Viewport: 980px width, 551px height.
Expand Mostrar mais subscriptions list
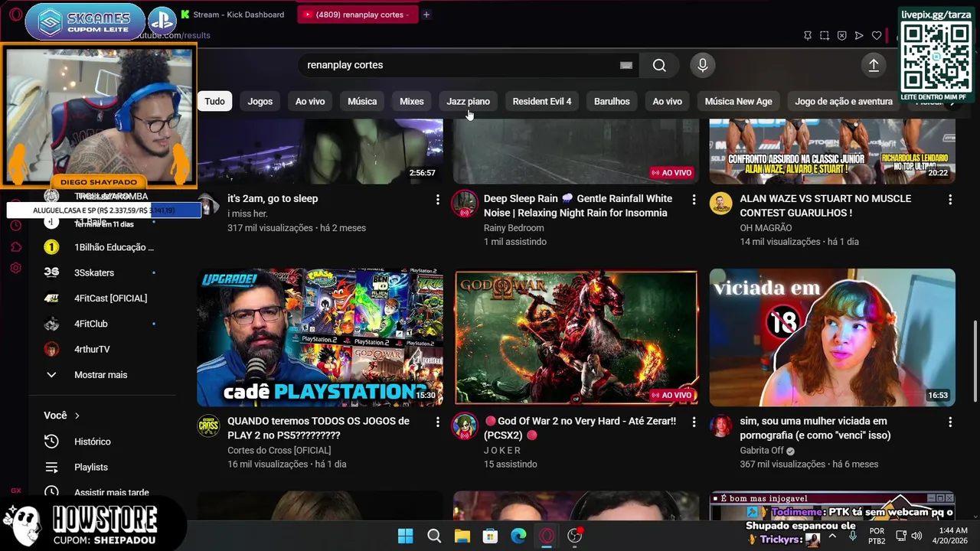point(100,375)
